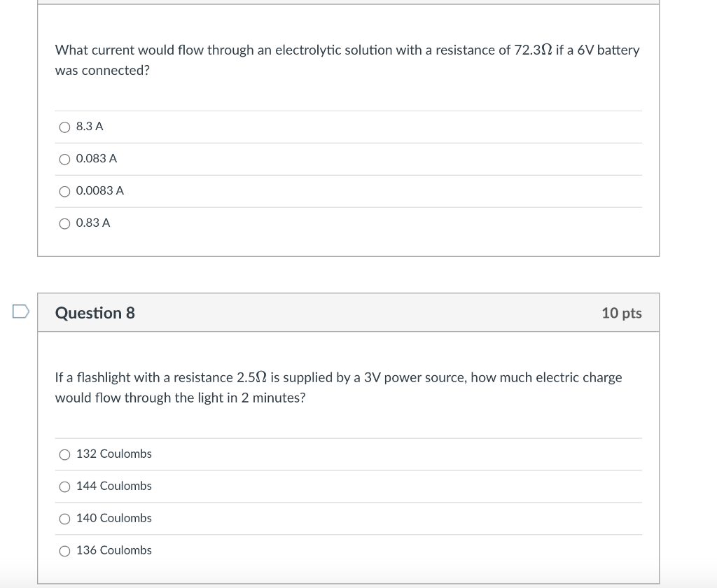Click the 10 pts label
The image size is (717, 588).
tap(621, 313)
